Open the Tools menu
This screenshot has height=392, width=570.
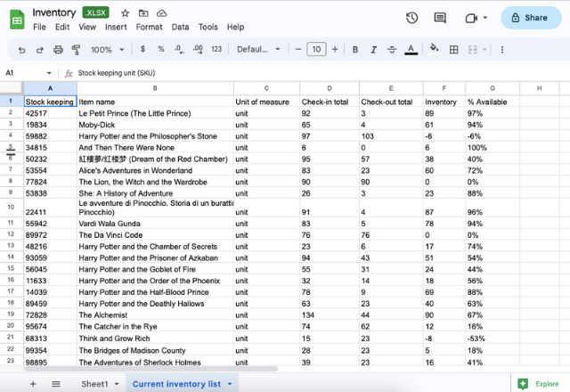pos(208,27)
